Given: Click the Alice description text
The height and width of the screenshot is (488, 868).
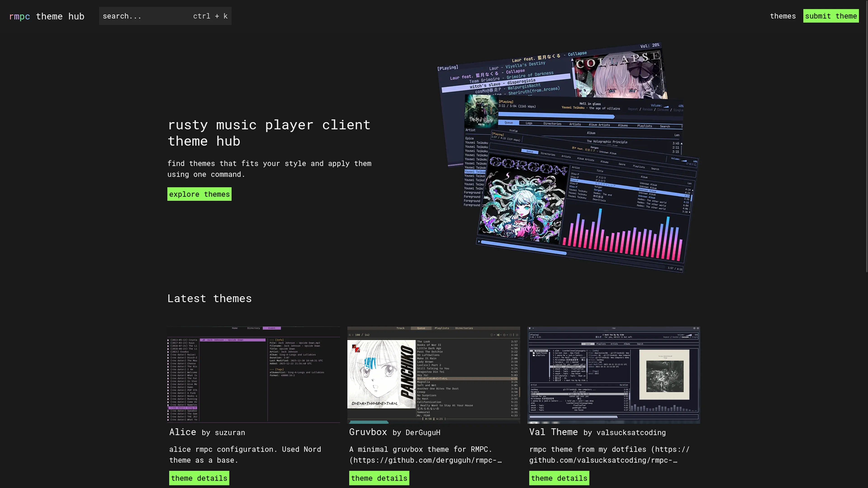Looking at the screenshot, I should (x=245, y=454).
